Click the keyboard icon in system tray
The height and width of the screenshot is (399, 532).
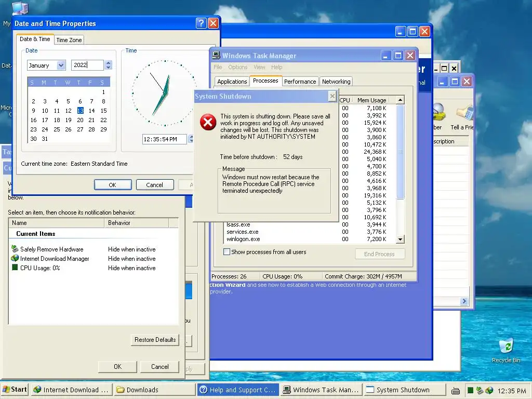pyautogui.click(x=455, y=391)
